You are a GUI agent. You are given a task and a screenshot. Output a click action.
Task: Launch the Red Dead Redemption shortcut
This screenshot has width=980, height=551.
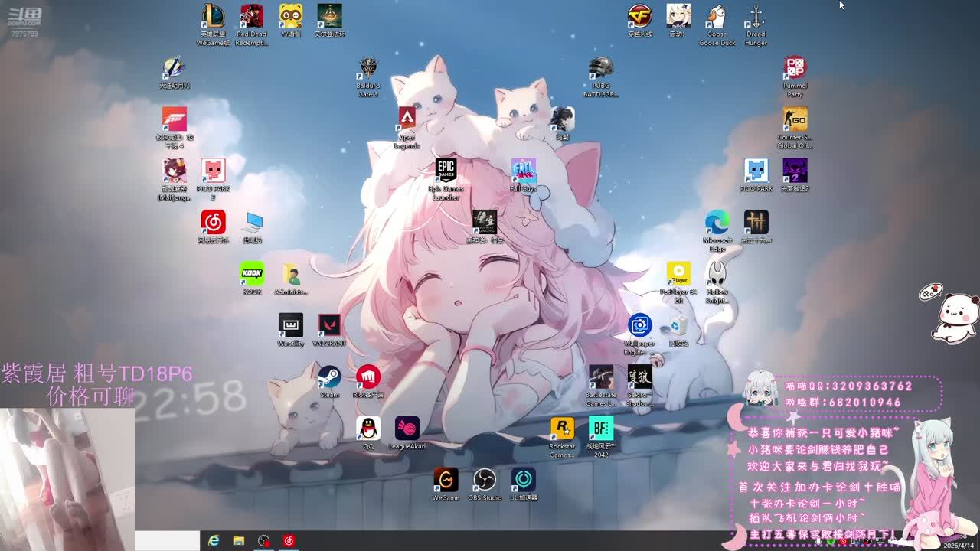tap(252, 25)
